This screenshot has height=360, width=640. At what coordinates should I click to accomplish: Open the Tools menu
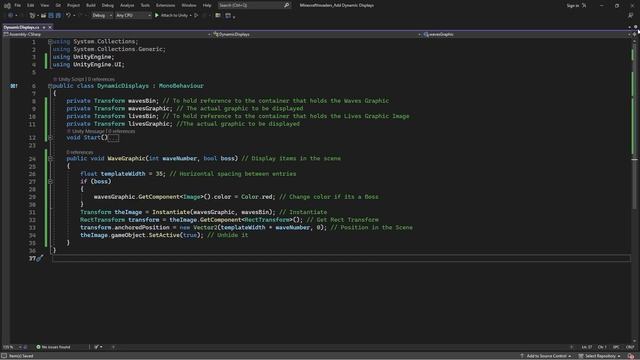[145, 5]
